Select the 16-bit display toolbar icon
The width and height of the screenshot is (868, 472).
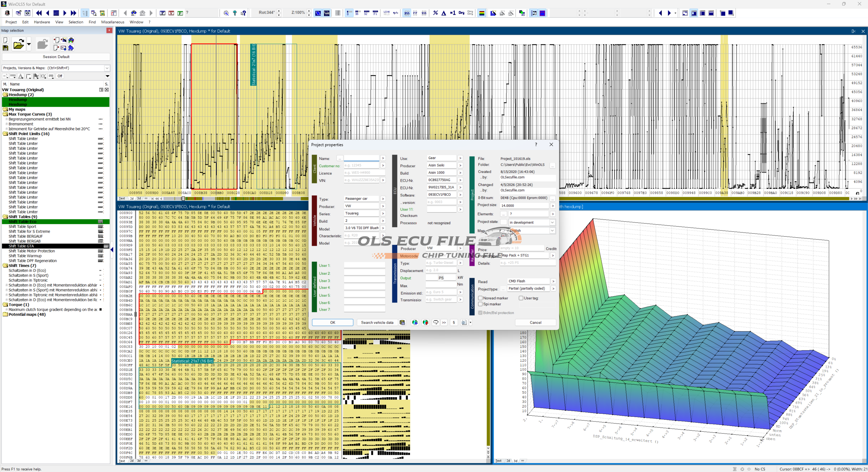pos(357,13)
